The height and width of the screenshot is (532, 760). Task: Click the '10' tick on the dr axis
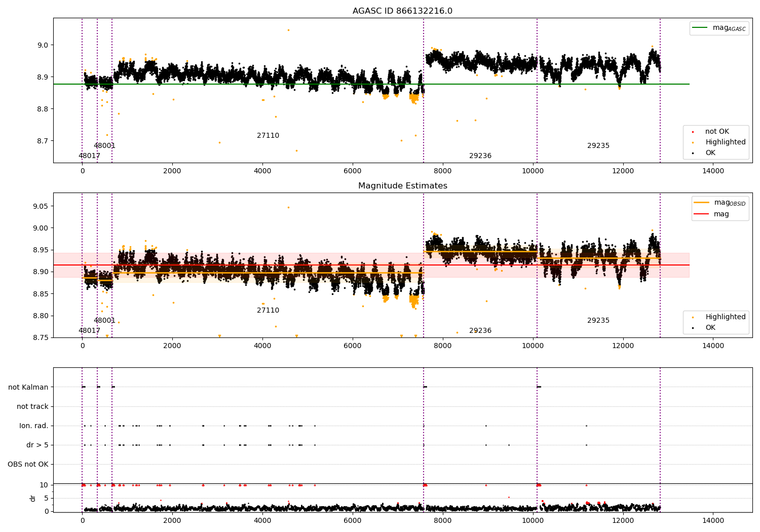coord(44,485)
